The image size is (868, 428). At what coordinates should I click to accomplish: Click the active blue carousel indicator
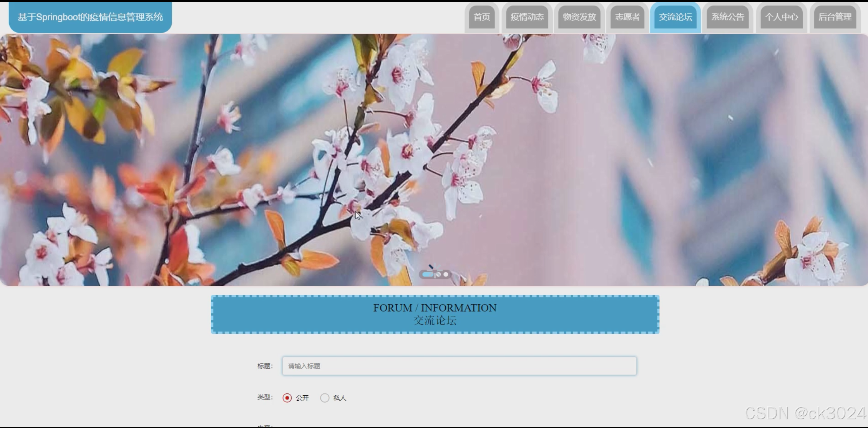pos(428,275)
